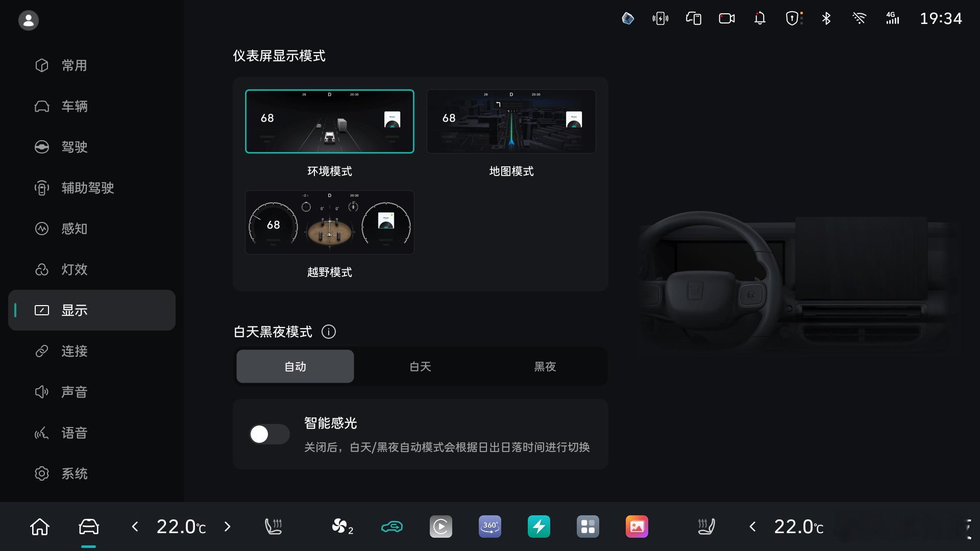Open the 声音 sound settings menu
Screen dimensions: 980x551
tap(74, 392)
